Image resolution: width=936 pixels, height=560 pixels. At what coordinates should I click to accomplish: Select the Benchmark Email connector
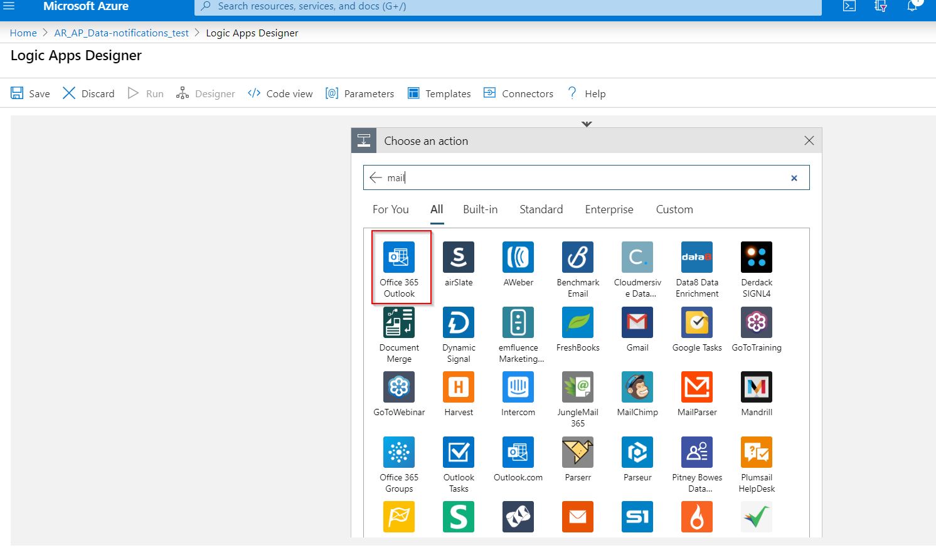pyautogui.click(x=578, y=269)
